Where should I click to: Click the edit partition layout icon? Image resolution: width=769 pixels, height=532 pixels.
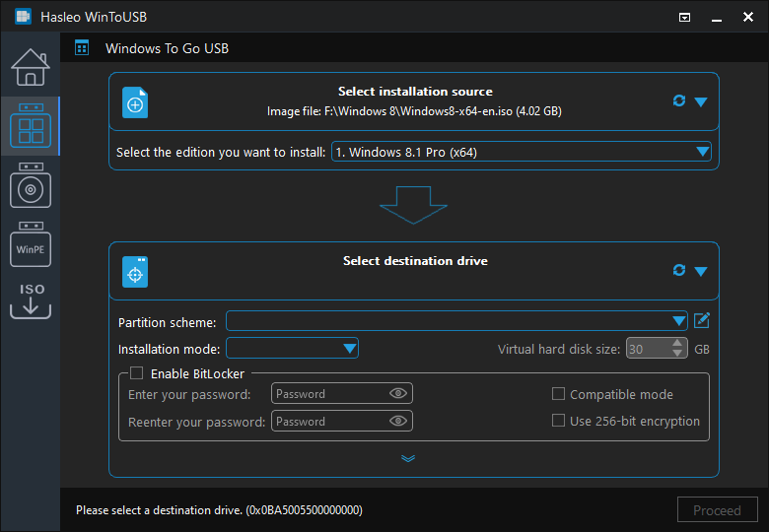pyautogui.click(x=702, y=321)
